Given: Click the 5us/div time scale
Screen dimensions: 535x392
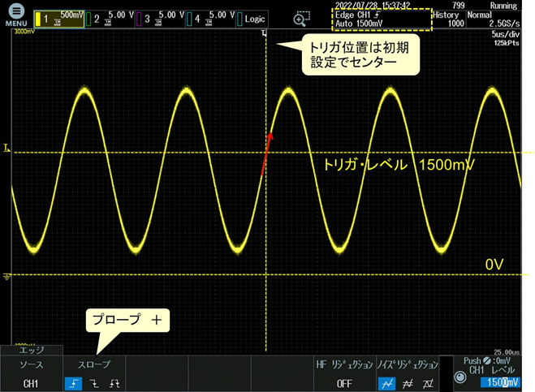Looking at the screenshot, I should pyautogui.click(x=505, y=34).
